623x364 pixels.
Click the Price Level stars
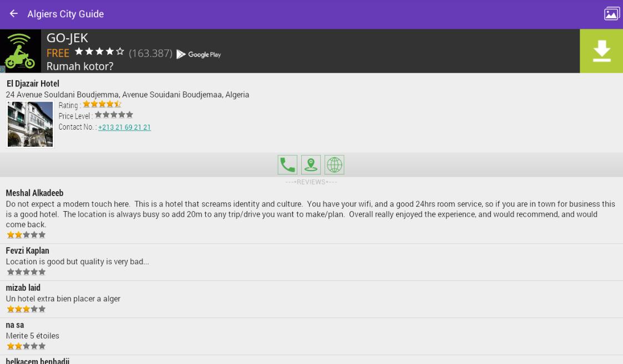[x=114, y=115]
